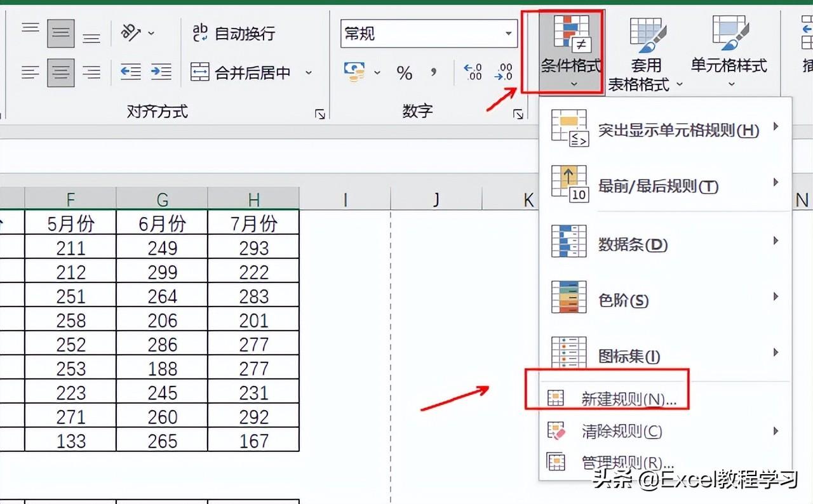Open the 图标集(I) submenu

click(x=666, y=355)
